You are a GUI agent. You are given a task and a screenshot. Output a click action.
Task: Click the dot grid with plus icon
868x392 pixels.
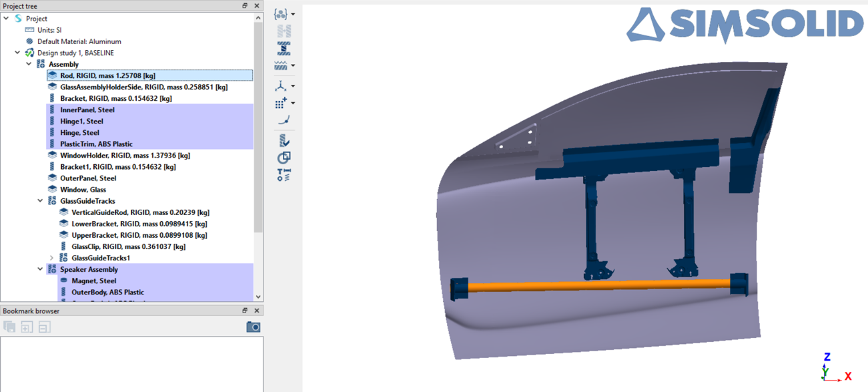pyautogui.click(x=282, y=104)
